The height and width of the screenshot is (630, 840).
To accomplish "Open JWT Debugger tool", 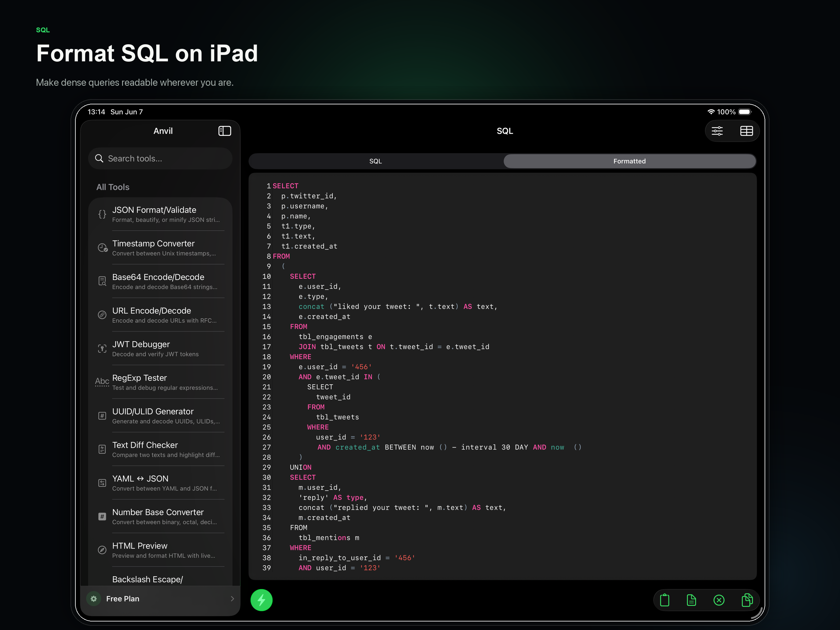I will pos(160,348).
